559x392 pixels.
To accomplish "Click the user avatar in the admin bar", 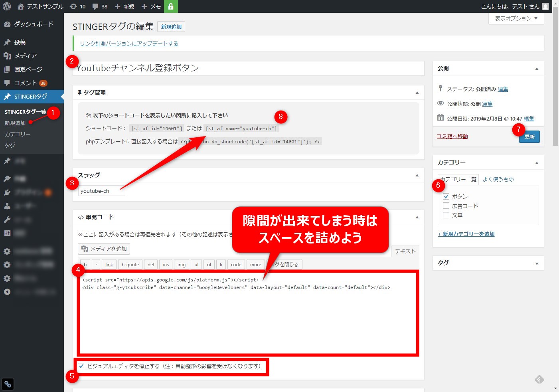I will pyautogui.click(x=545, y=6).
